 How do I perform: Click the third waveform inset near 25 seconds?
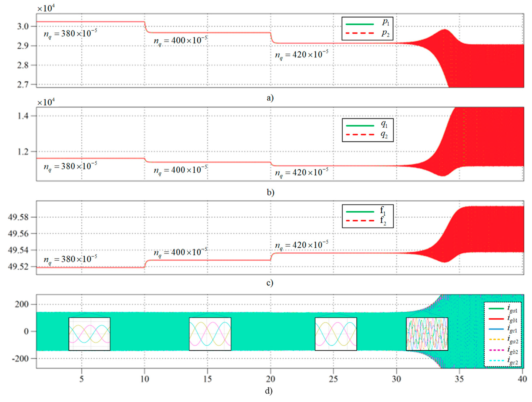[x=336, y=334]
